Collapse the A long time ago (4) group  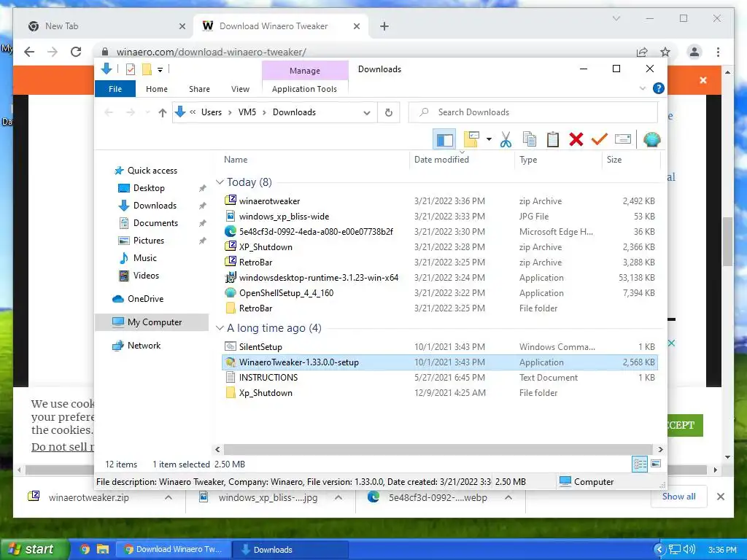click(220, 328)
